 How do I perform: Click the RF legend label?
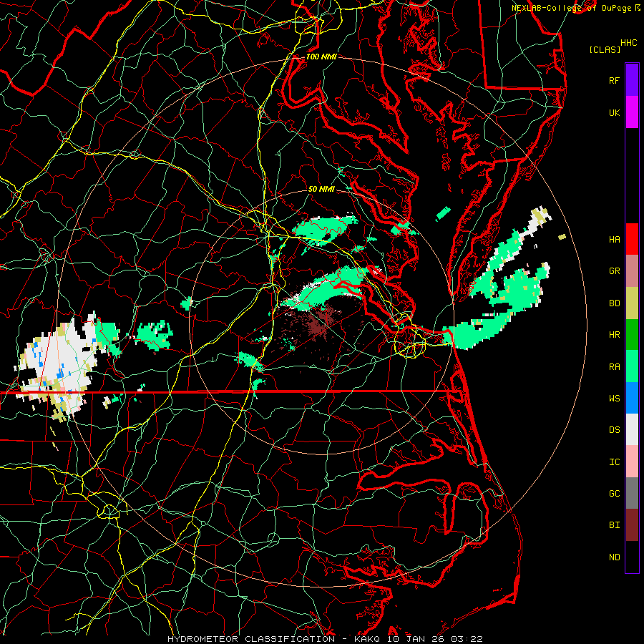(614, 80)
